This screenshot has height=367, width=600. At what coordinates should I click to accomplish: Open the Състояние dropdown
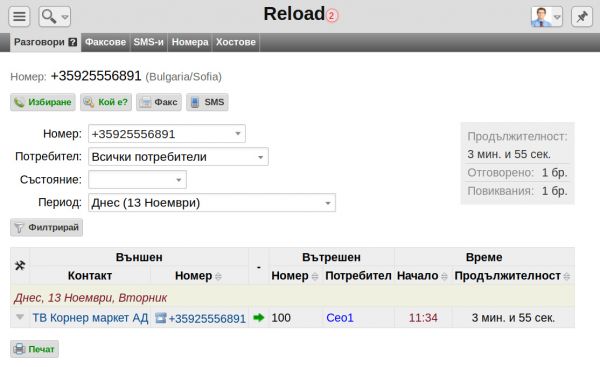point(178,180)
